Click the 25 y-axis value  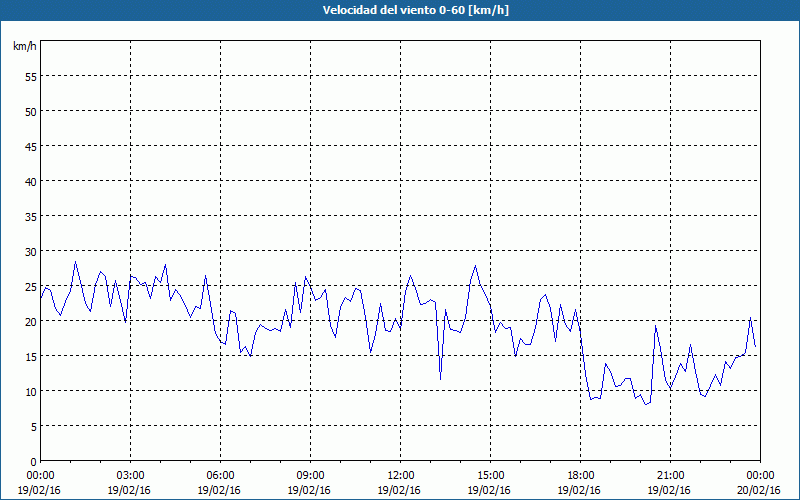[31, 287]
